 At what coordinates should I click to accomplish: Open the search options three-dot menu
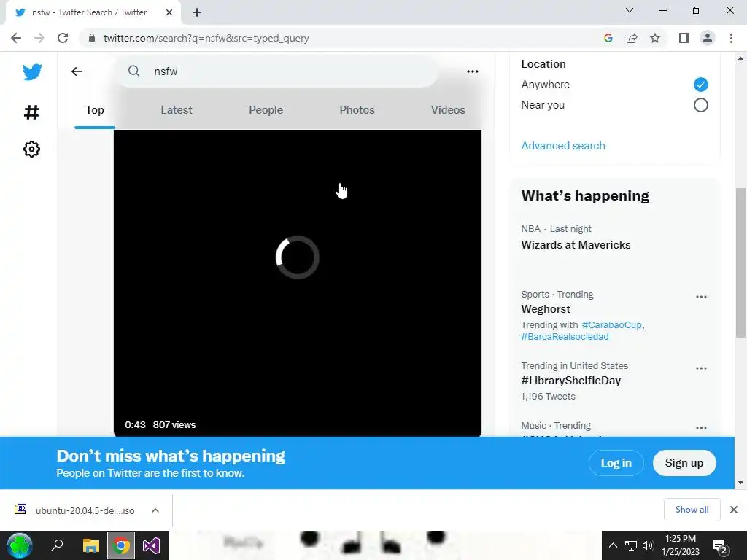(472, 71)
